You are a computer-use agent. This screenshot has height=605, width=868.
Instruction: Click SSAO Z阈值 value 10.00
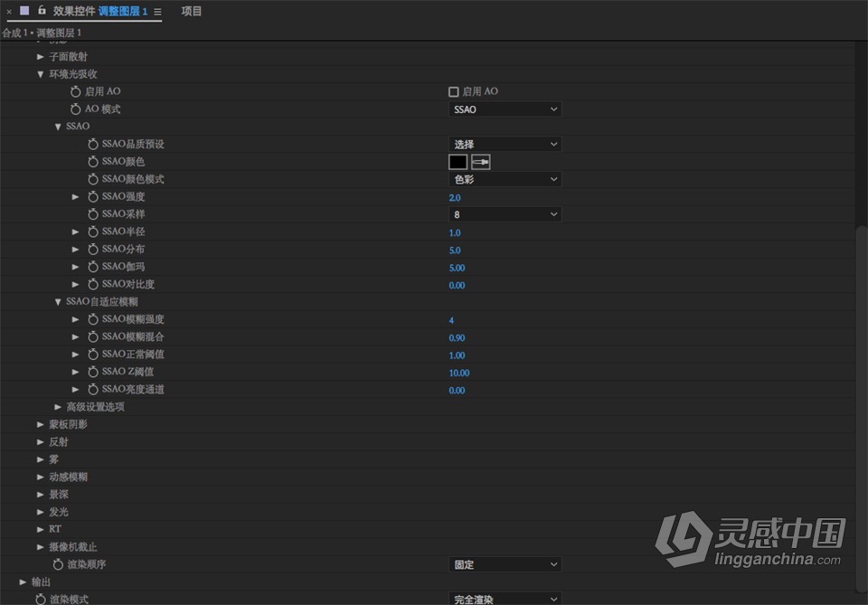(459, 373)
